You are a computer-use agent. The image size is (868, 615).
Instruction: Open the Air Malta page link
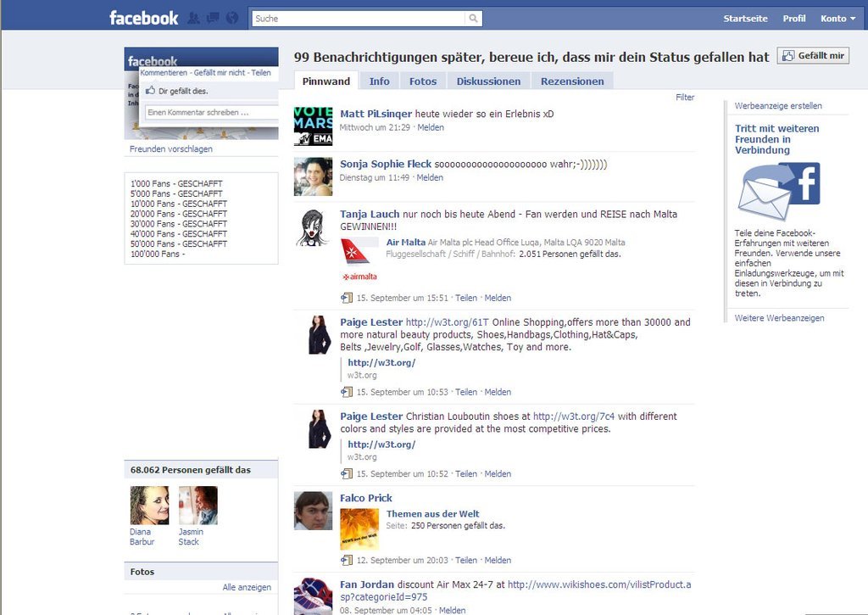(x=406, y=242)
